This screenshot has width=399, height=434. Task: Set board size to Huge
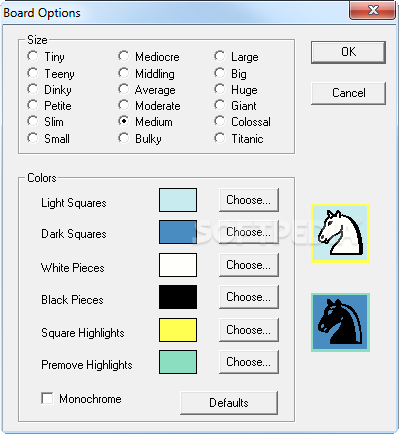click(219, 89)
